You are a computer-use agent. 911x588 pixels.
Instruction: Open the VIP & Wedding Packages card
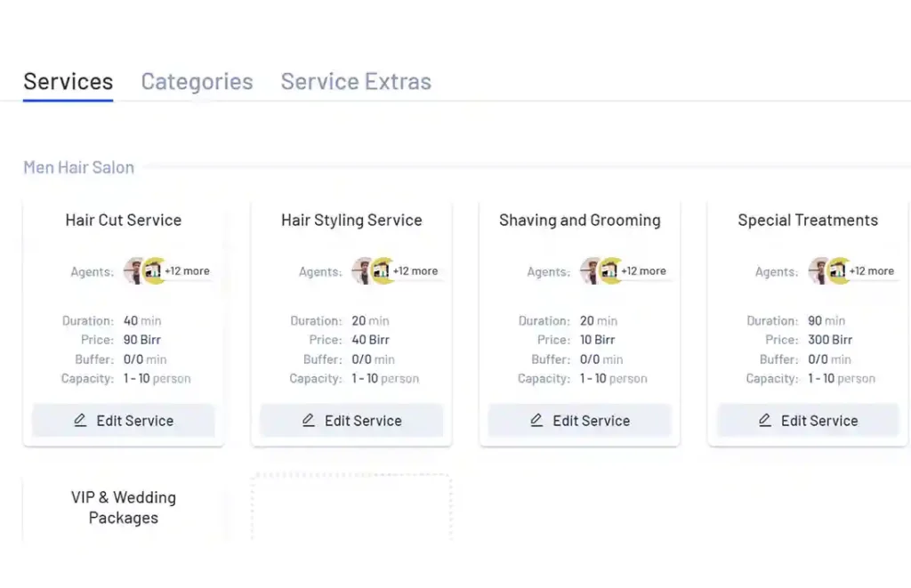[x=124, y=508]
